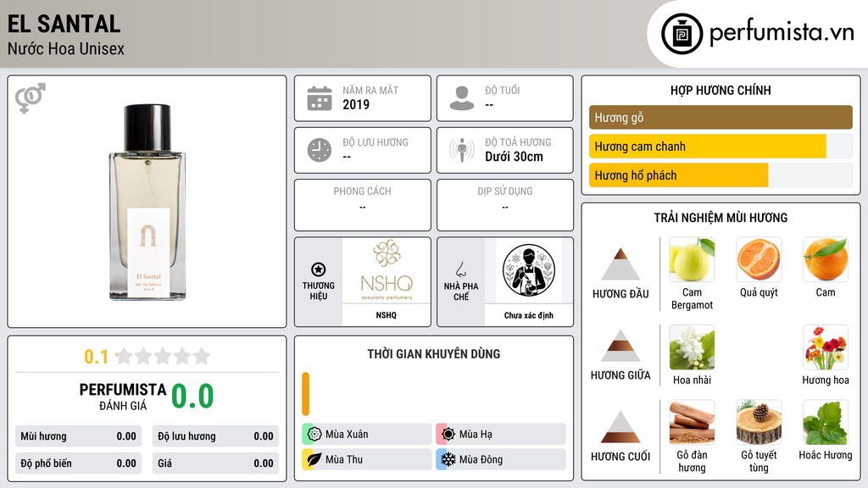Screen dimensions: 868x488
Task: Click the Mùa Thu leaf icon
Action: 314,459
